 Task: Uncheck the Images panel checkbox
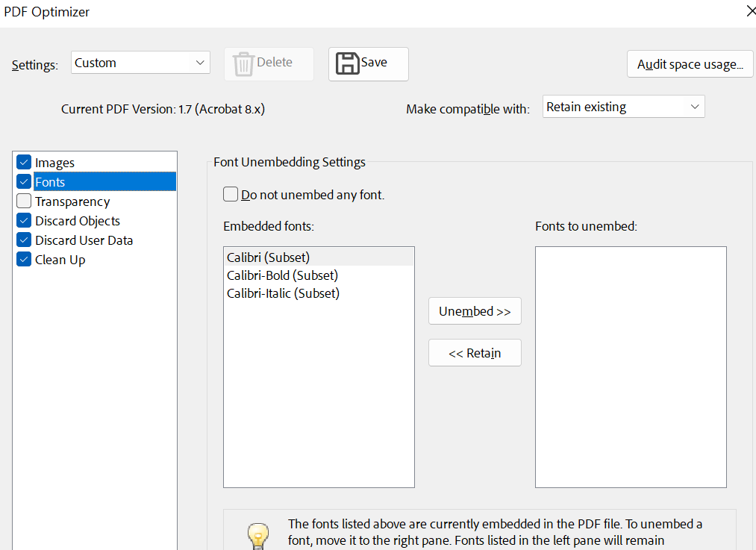[24, 163]
